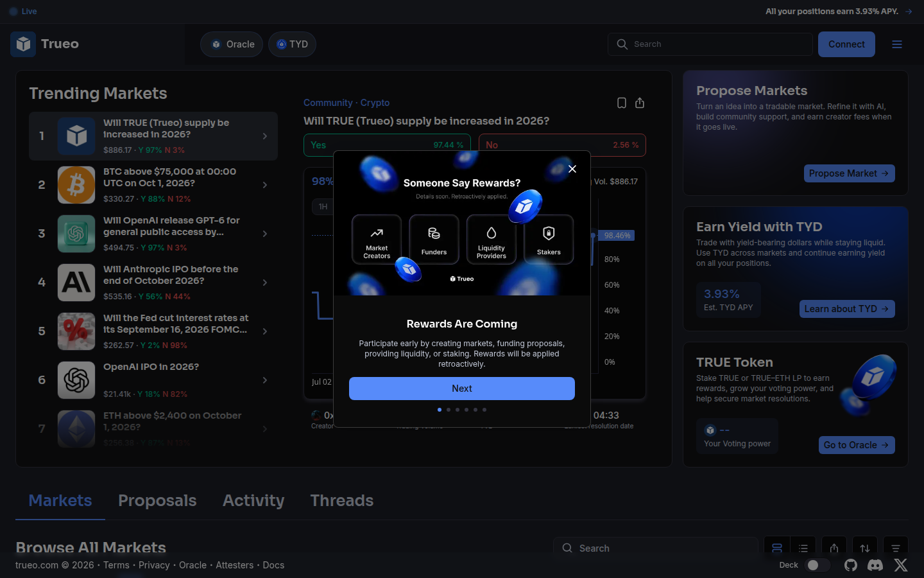Screen dimensions: 924x578
Task: Open the filter menu in Browse All Markets
Action: (896, 548)
